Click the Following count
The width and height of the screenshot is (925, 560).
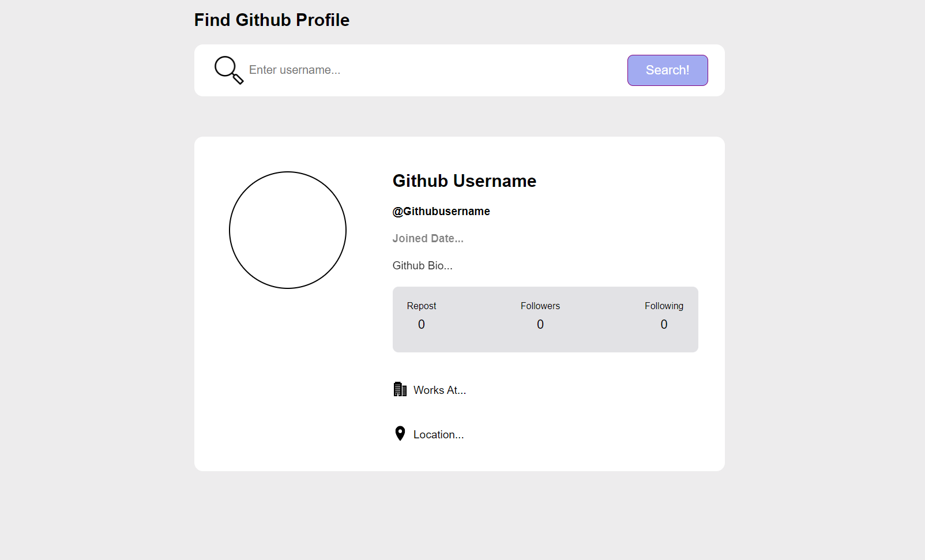(664, 324)
